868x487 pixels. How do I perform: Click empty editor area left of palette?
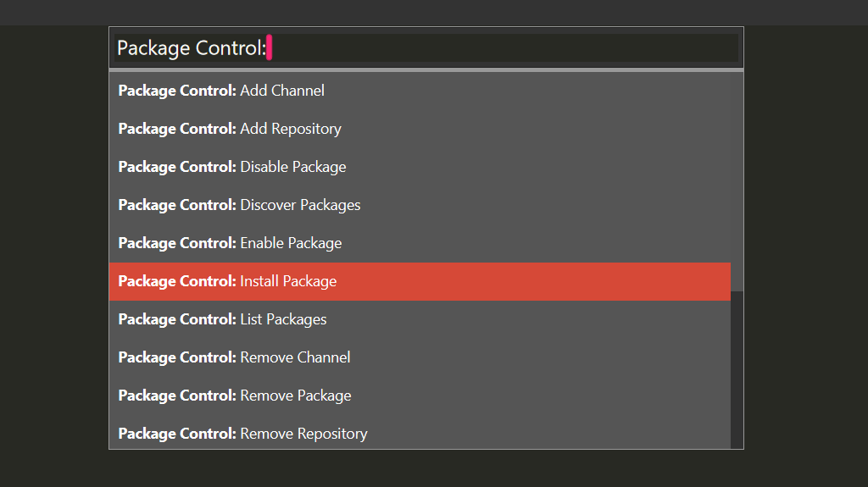pyautogui.click(x=54, y=255)
